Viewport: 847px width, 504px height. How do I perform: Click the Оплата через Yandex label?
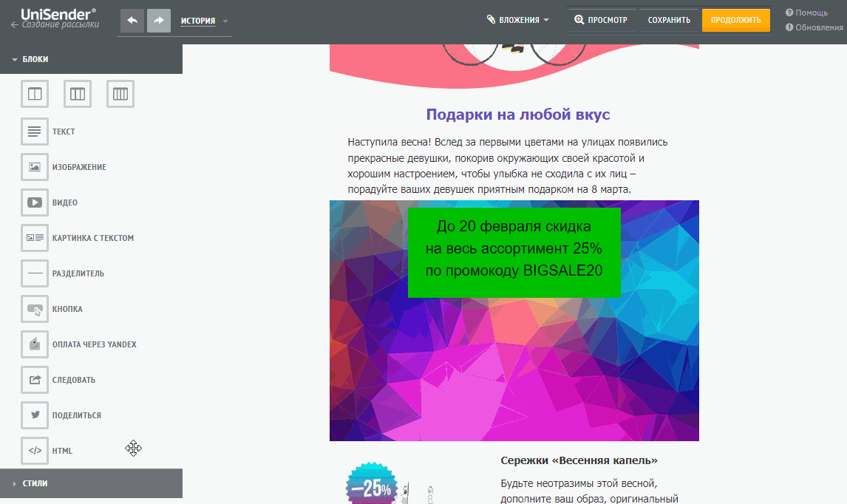(x=95, y=344)
